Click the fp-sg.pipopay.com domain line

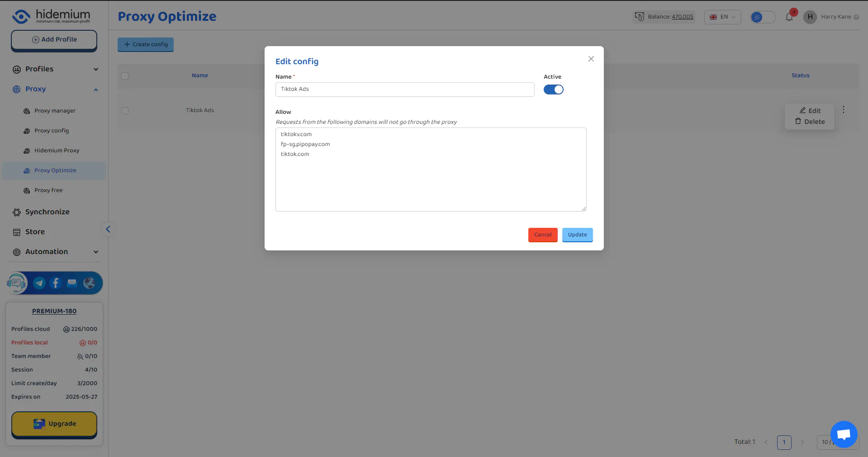pos(305,144)
